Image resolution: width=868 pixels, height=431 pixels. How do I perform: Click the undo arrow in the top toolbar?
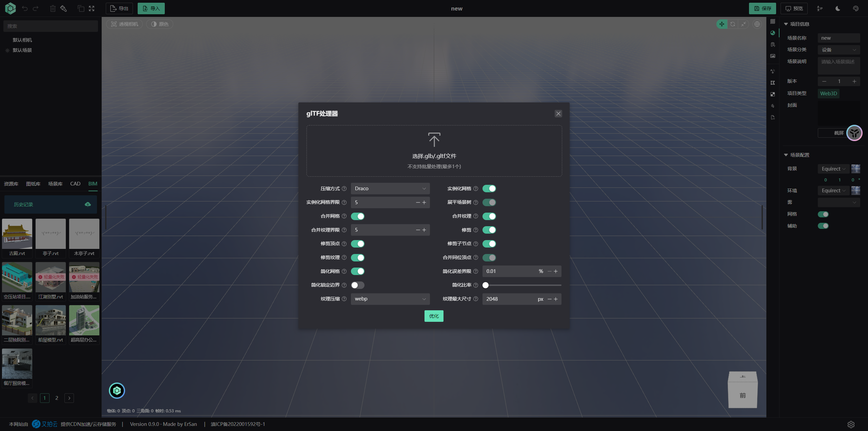(x=25, y=8)
